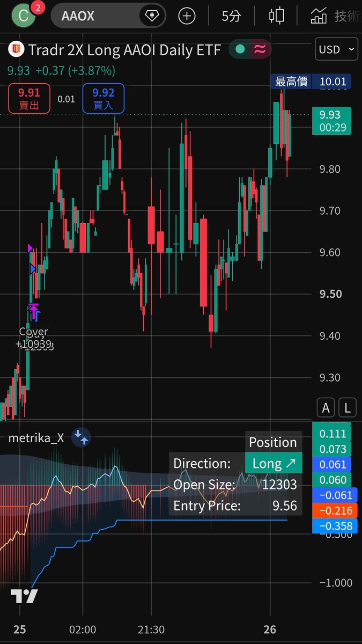Tap the blue 0.061 indicator value label
The width and height of the screenshot is (362, 644).
coord(331,465)
